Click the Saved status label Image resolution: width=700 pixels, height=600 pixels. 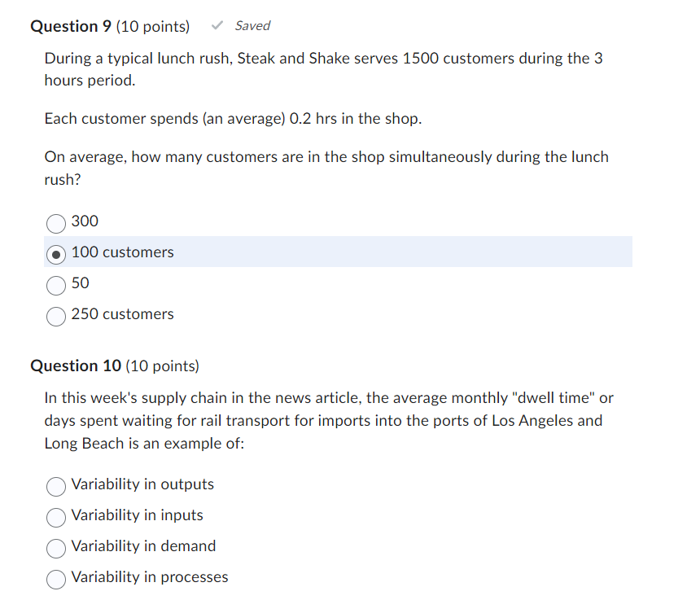(252, 25)
